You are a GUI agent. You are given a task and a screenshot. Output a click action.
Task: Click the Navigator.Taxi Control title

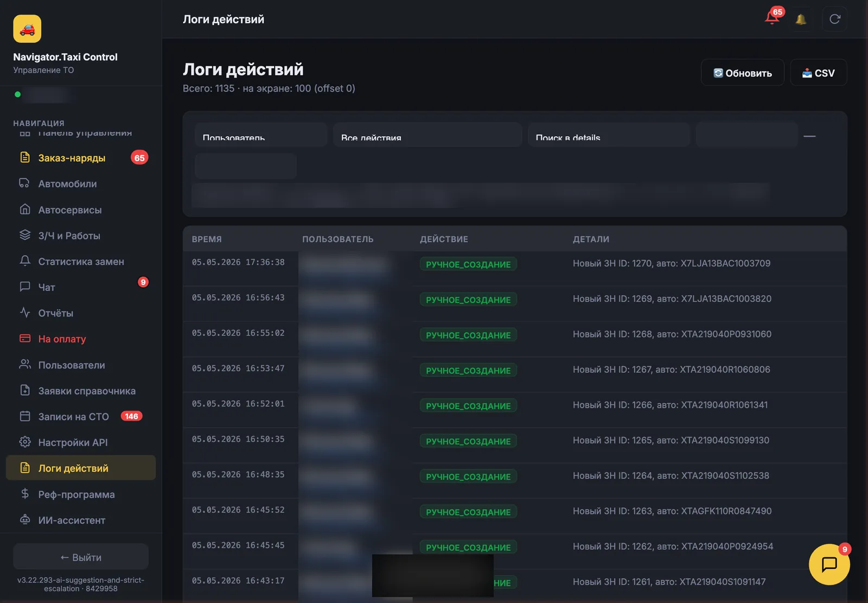(x=65, y=57)
